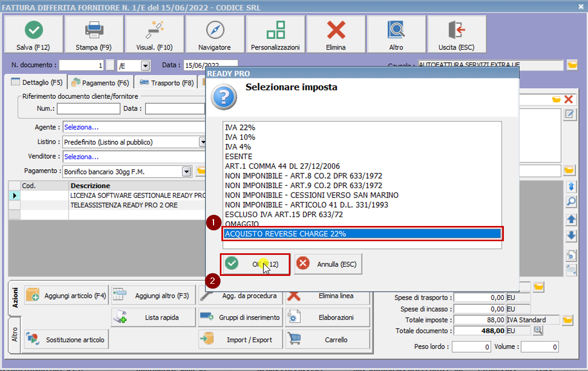Click Aggiungi altro (F3)
This screenshot has height=371, width=588.
click(154, 296)
